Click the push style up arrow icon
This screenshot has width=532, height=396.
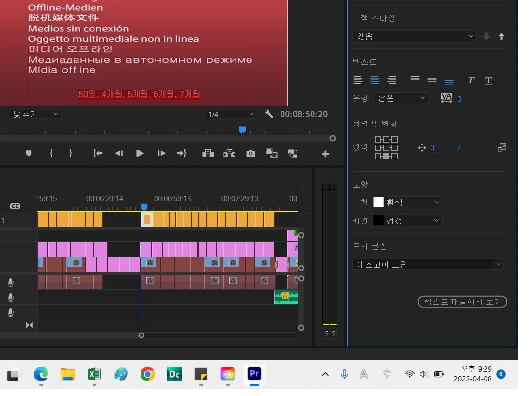(x=501, y=36)
